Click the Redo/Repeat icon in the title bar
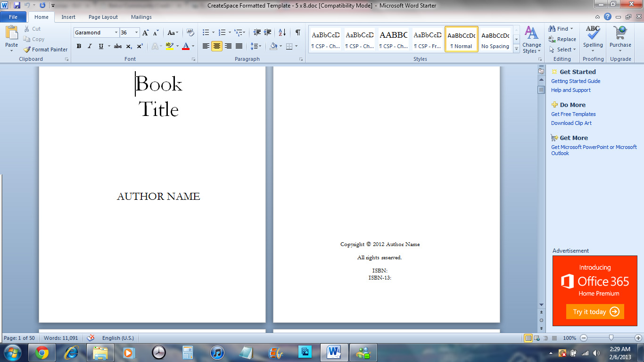This screenshot has height=362, width=644. (x=42, y=5)
